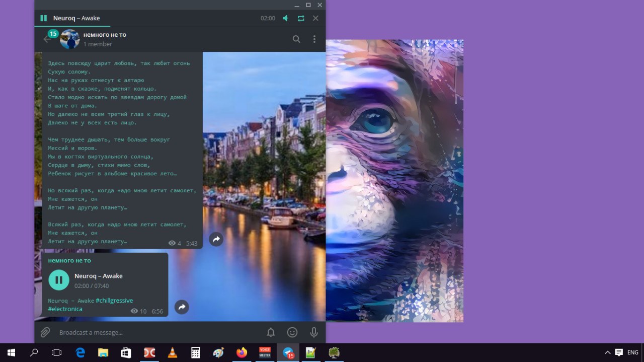Switch the ENG input language

click(633, 353)
